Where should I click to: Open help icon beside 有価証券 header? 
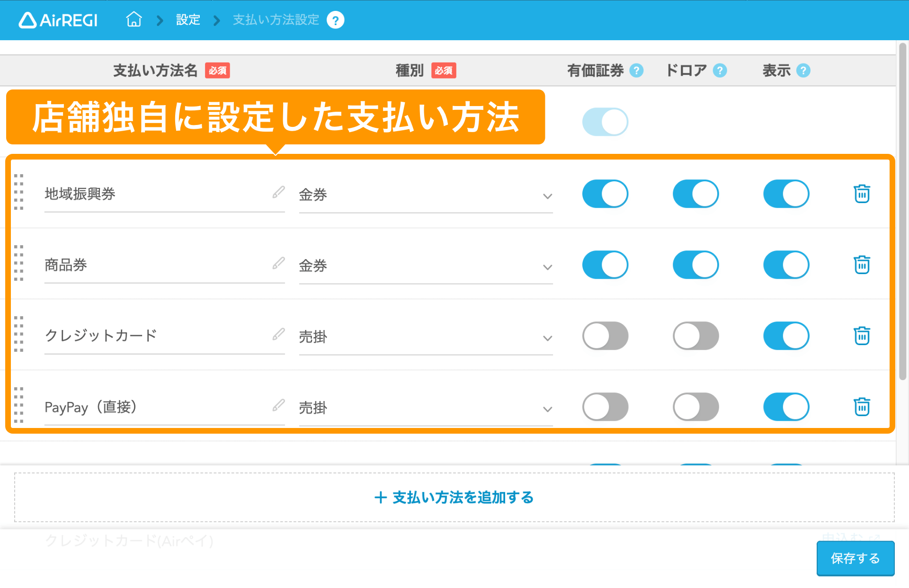tap(637, 71)
